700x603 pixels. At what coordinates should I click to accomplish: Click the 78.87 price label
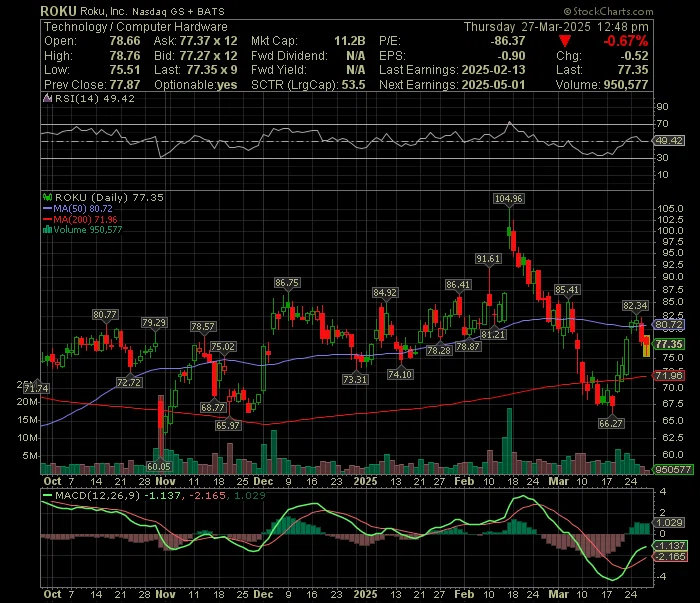pos(468,347)
